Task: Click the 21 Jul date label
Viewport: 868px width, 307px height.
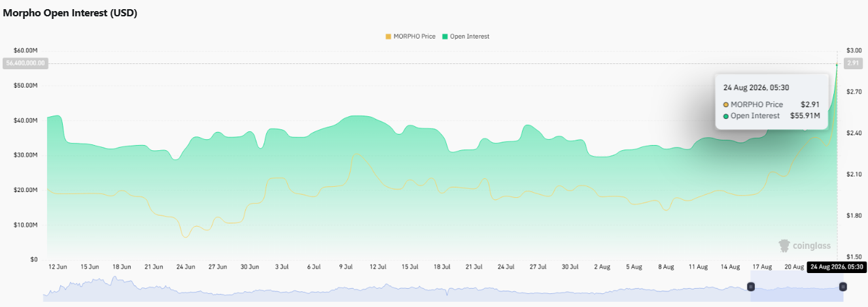Action: (474, 267)
